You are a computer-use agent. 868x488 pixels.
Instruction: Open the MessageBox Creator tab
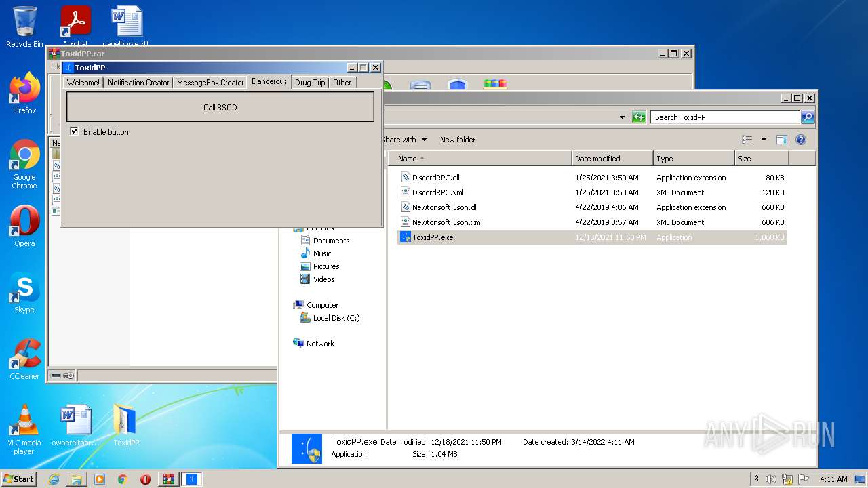pos(210,82)
